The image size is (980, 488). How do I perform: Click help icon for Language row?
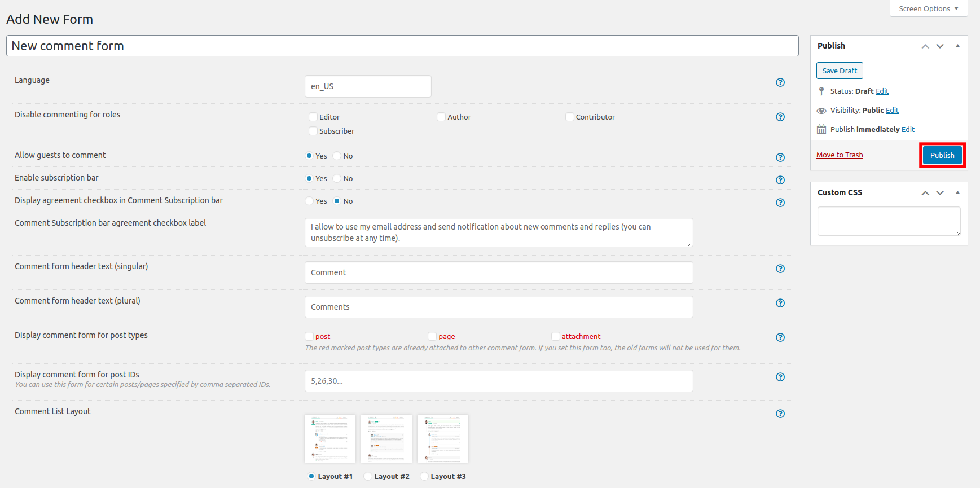click(x=780, y=82)
